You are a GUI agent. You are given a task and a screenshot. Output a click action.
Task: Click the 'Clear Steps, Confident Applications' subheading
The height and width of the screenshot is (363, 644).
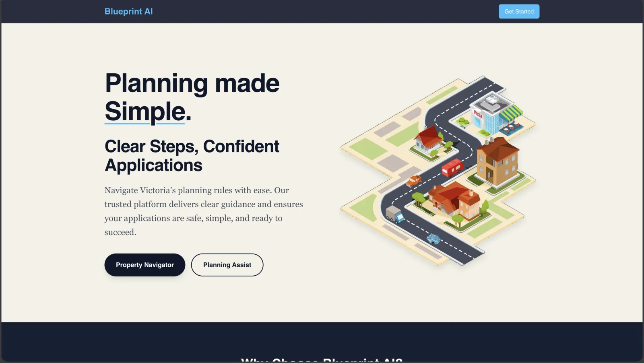coord(192,156)
